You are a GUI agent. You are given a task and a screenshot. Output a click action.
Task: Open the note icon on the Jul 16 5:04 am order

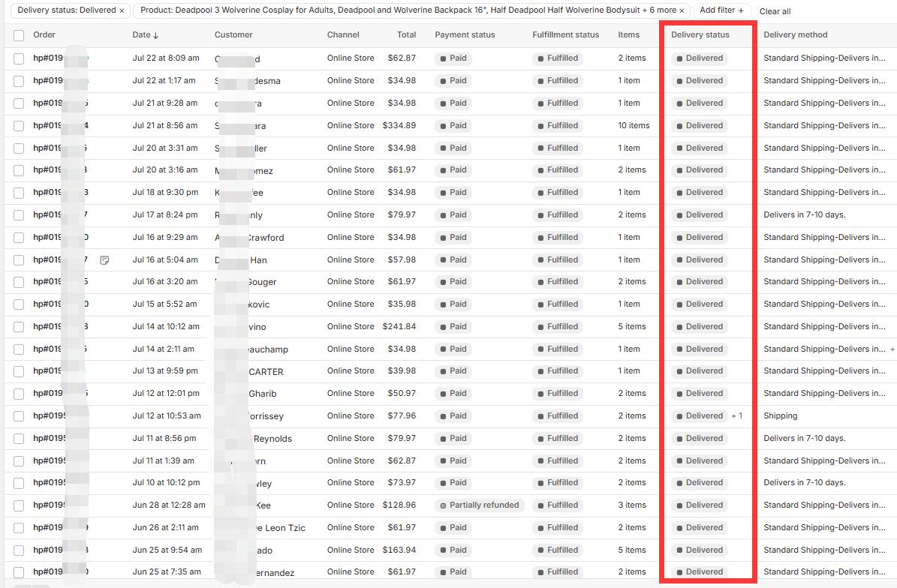coord(104,260)
